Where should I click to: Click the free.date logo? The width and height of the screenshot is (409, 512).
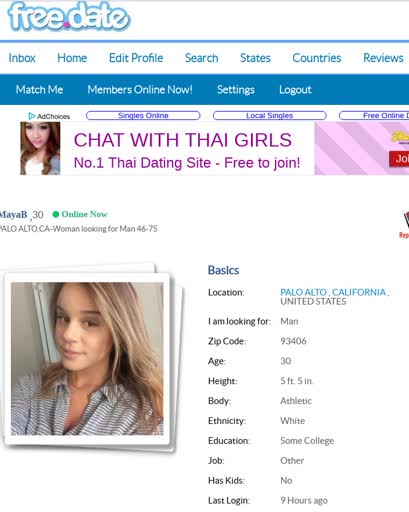[x=69, y=16]
